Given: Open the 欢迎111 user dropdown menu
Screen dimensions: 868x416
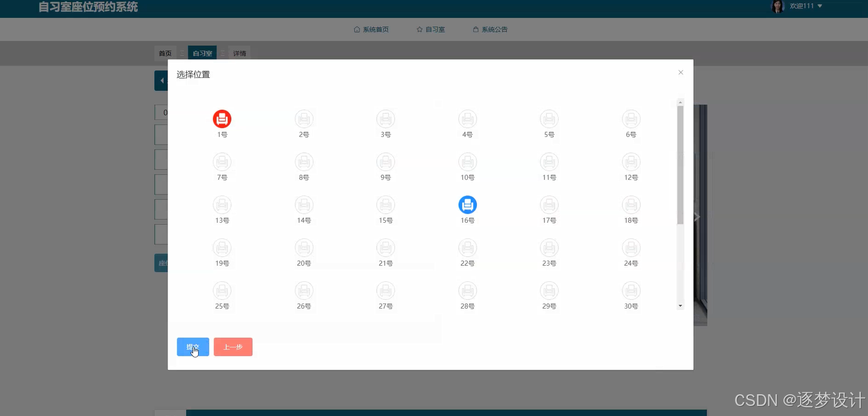Looking at the screenshot, I should pos(800,6).
